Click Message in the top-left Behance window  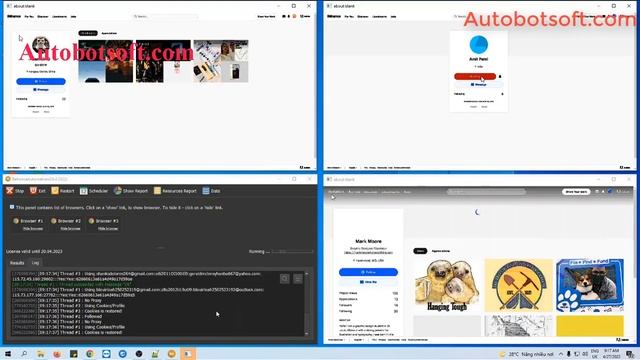pyautogui.click(x=41, y=89)
